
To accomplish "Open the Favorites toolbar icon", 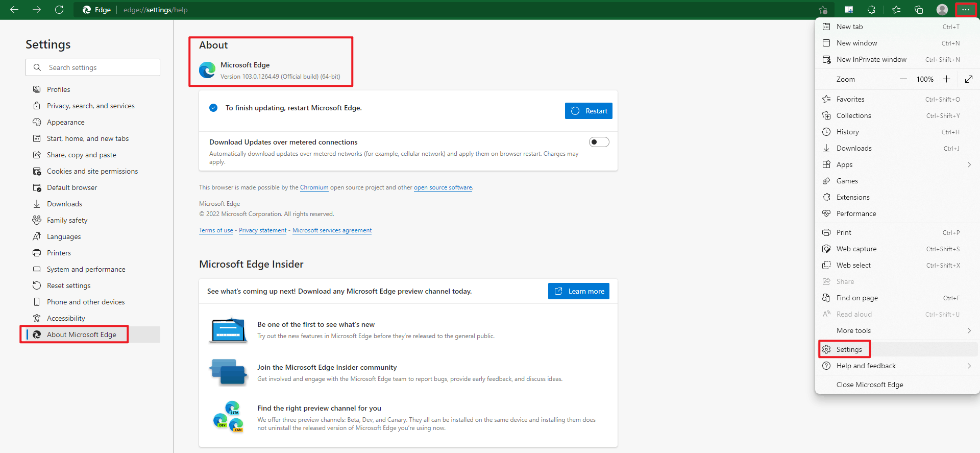I will 896,10.
